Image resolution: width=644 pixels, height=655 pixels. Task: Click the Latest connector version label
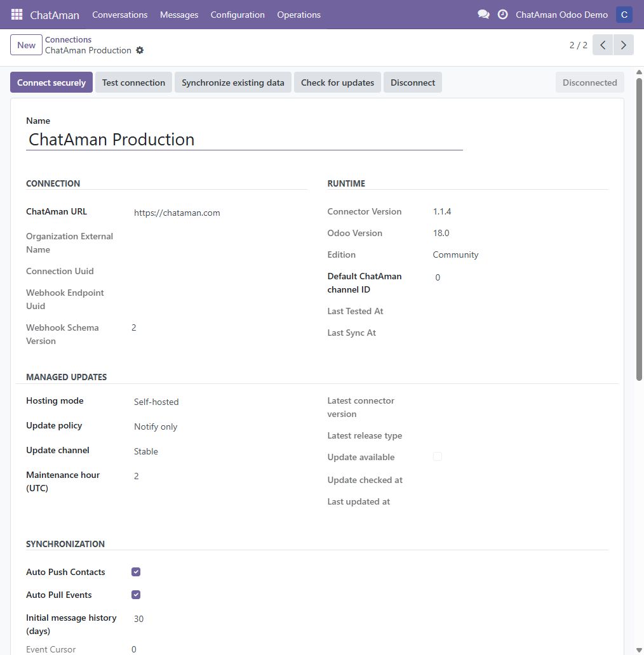click(361, 407)
